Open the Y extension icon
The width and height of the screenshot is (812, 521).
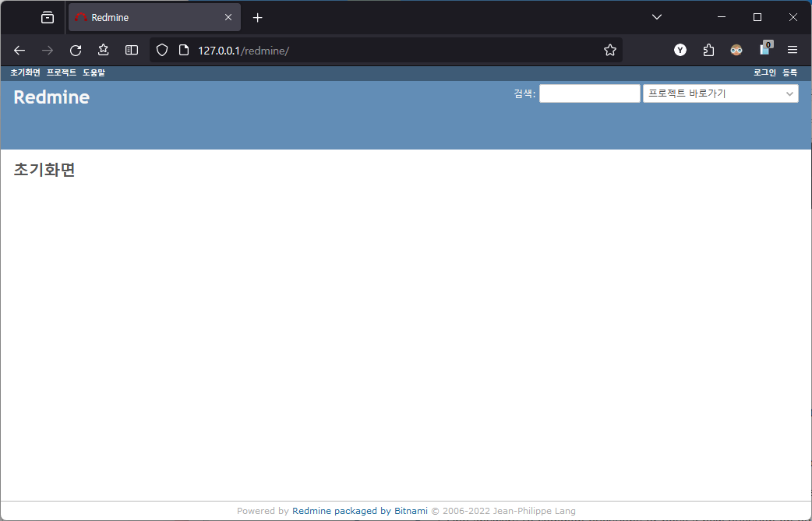tap(680, 50)
